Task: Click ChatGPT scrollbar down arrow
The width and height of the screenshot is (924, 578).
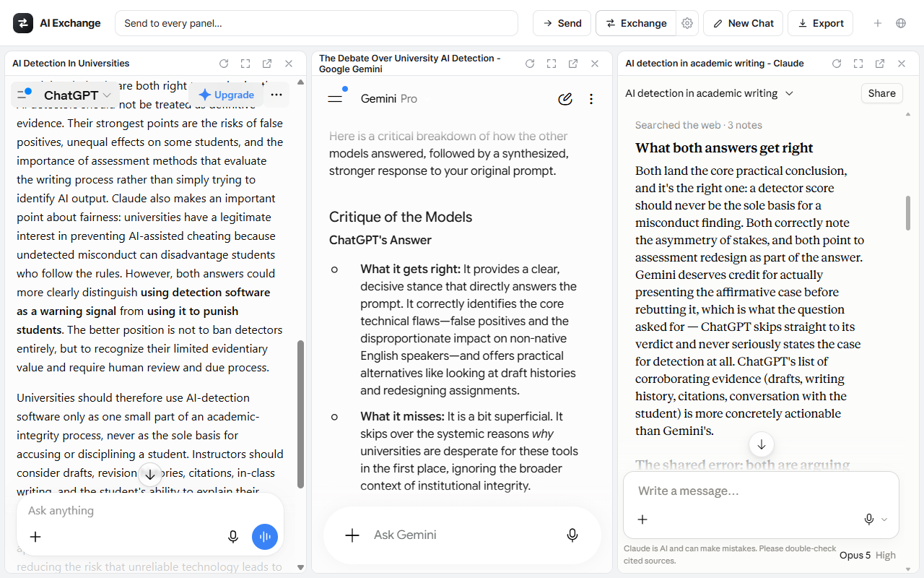Action: [300, 568]
